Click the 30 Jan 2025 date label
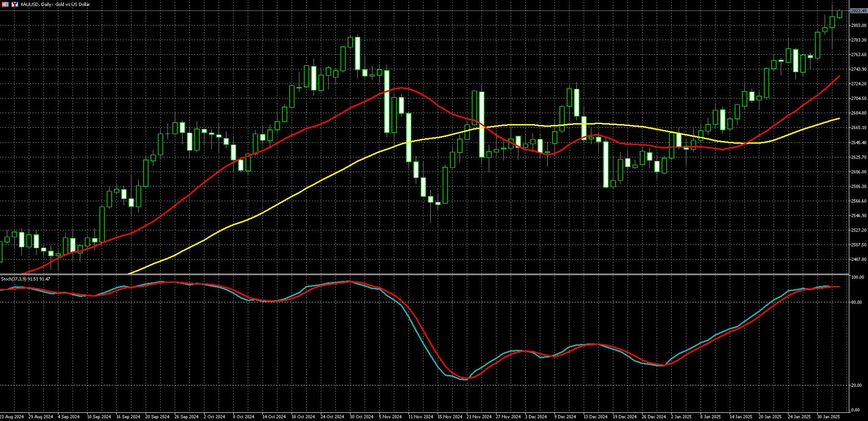 click(x=828, y=417)
